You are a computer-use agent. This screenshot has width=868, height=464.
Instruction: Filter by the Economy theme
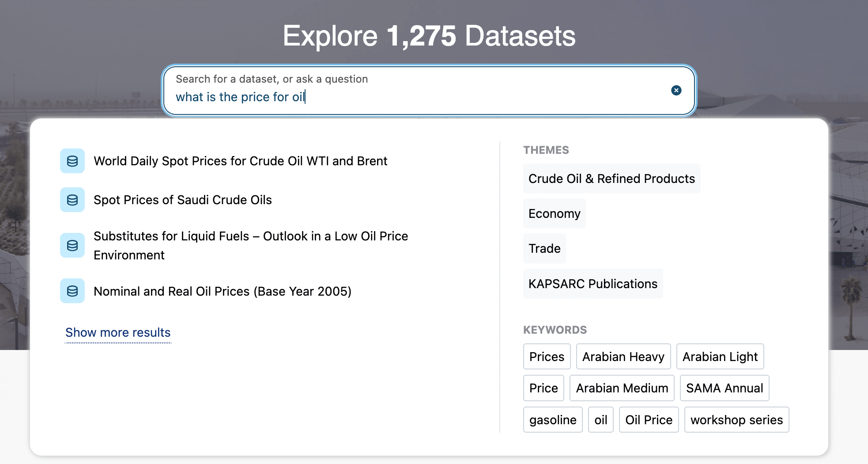(x=554, y=213)
